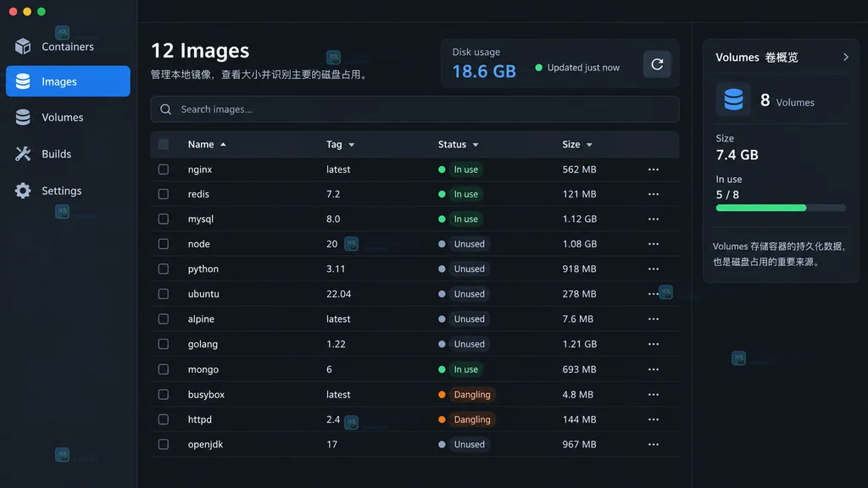Open more actions for golang image
The width and height of the screenshot is (868, 488).
[654, 344]
